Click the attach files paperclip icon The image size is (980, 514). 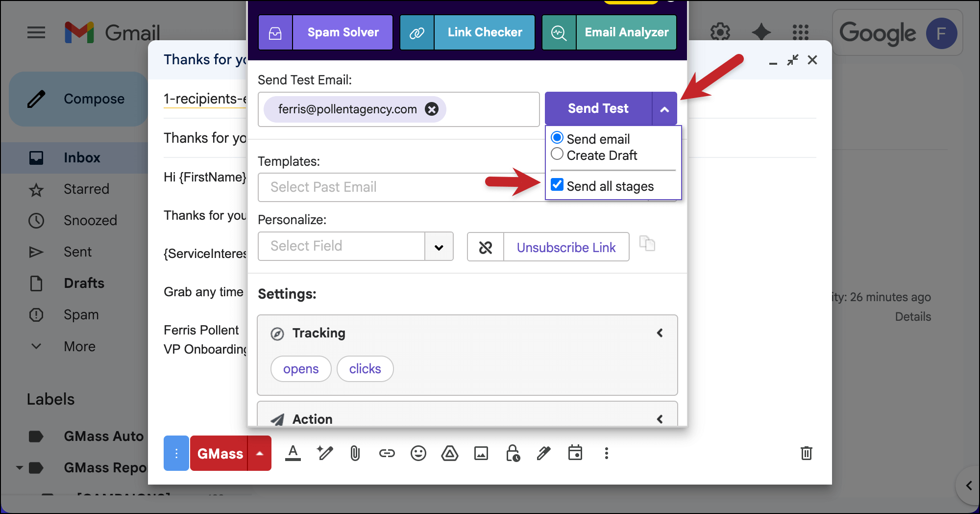click(x=355, y=453)
